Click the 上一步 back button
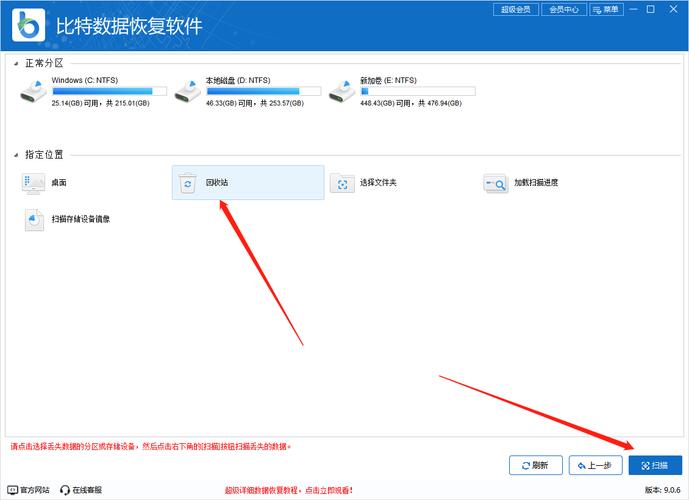 click(595, 465)
